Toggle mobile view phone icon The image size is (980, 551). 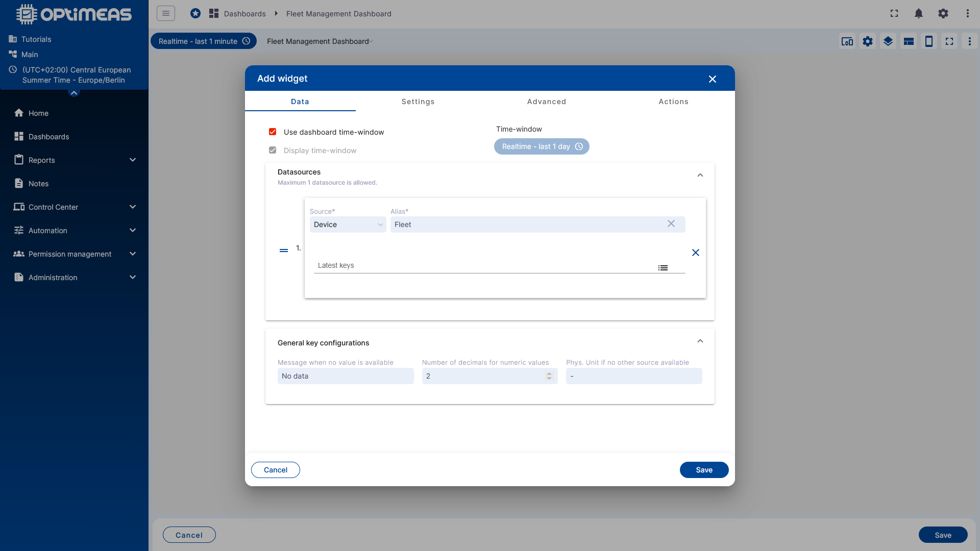click(929, 41)
